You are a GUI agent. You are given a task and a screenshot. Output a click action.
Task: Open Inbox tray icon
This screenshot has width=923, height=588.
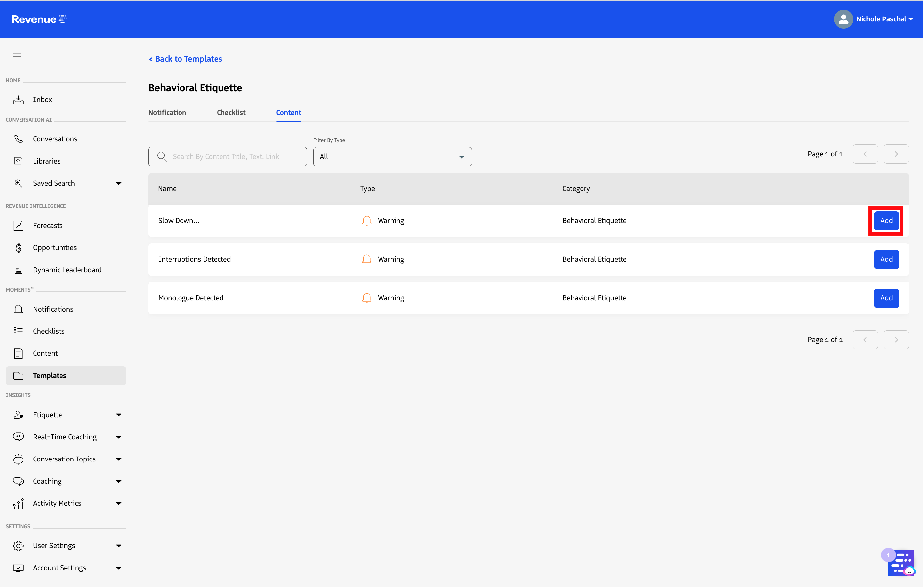(19, 99)
